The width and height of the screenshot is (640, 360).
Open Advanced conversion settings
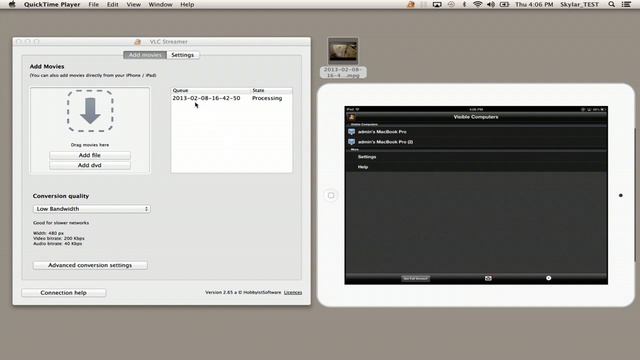click(90, 265)
